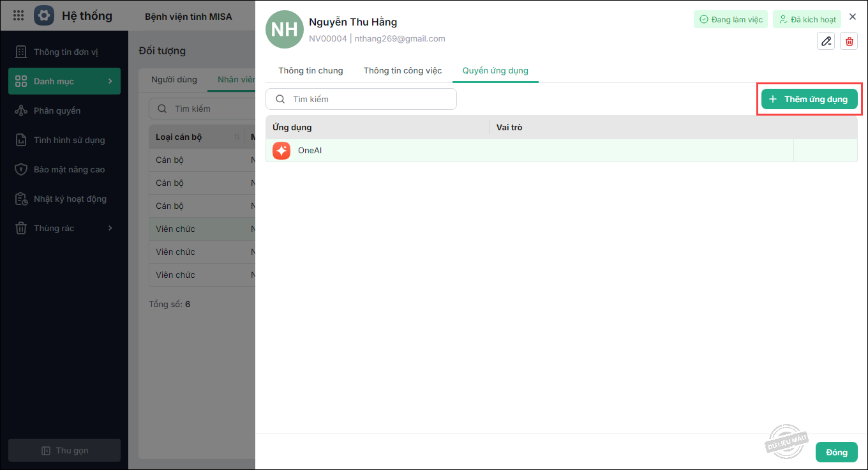868x470 pixels.
Task: Click the Tổng số: 6 total text
Action: pos(169,304)
